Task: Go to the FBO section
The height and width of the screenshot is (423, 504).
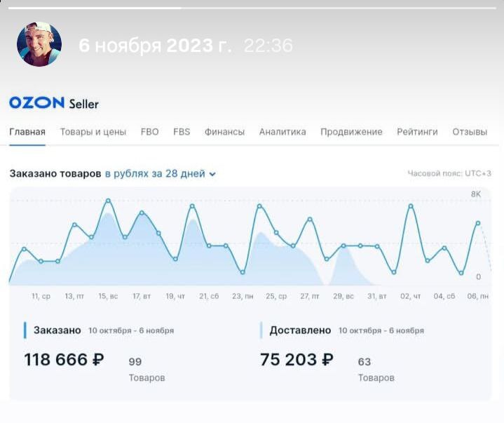Action: pos(149,132)
